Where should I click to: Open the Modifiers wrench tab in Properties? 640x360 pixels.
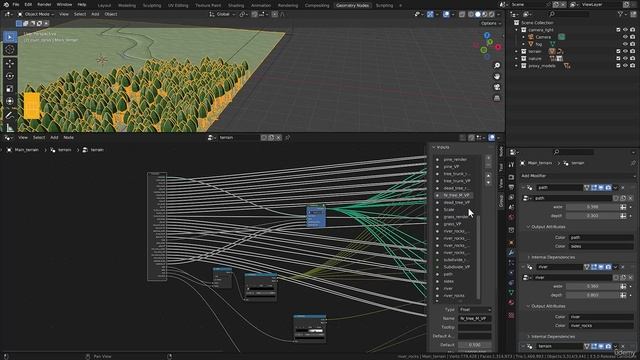[x=511, y=253]
